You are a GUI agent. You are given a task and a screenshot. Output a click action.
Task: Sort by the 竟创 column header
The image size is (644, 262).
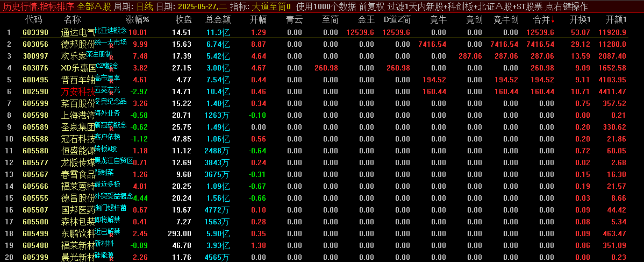click(474, 19)
